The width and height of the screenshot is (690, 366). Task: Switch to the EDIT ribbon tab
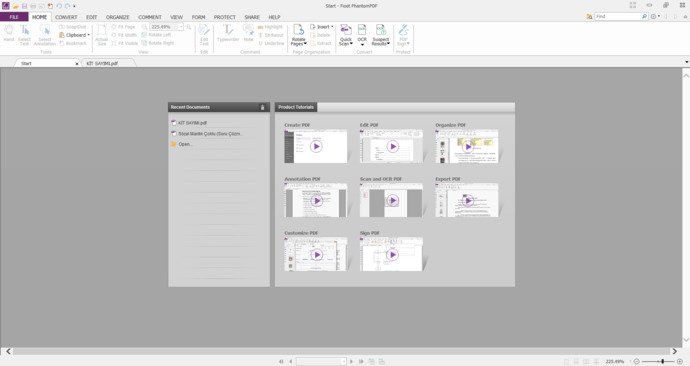(92, 17)
